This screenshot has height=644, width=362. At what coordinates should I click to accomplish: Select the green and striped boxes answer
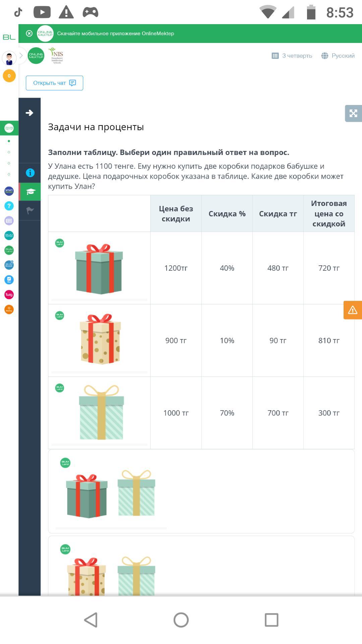tap(201, 491)
